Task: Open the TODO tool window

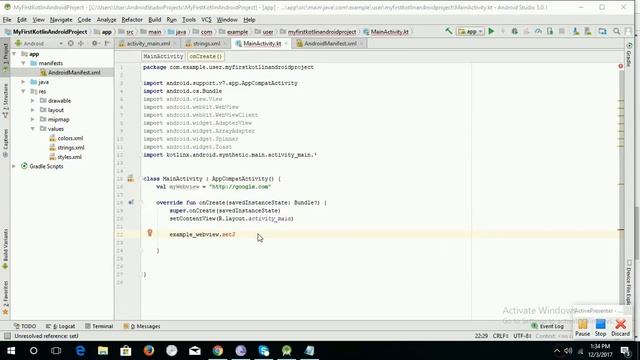Action: pos(25,326)
